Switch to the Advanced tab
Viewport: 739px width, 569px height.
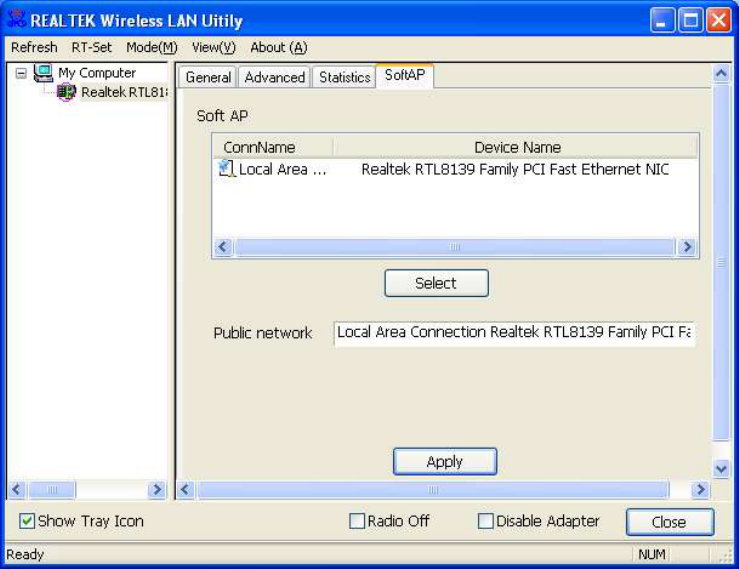point(274,77)
